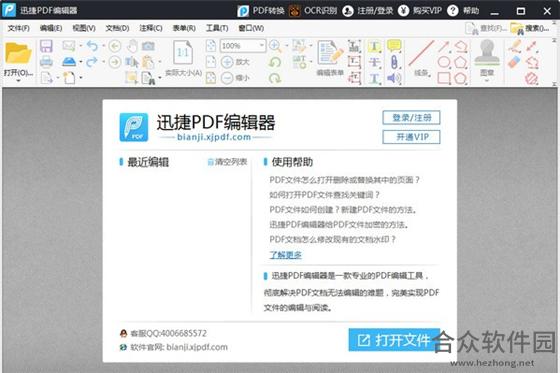The image size is (560, 373).
Task: Expand the chevron under the 图章 stamp
Action: 487,81
